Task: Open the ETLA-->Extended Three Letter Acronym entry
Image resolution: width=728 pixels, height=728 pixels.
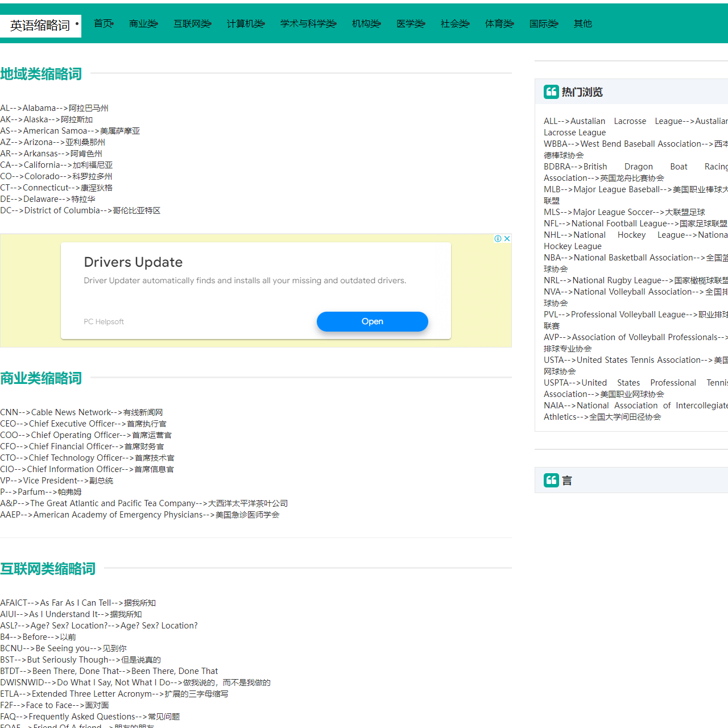Action: click(114, 694)
